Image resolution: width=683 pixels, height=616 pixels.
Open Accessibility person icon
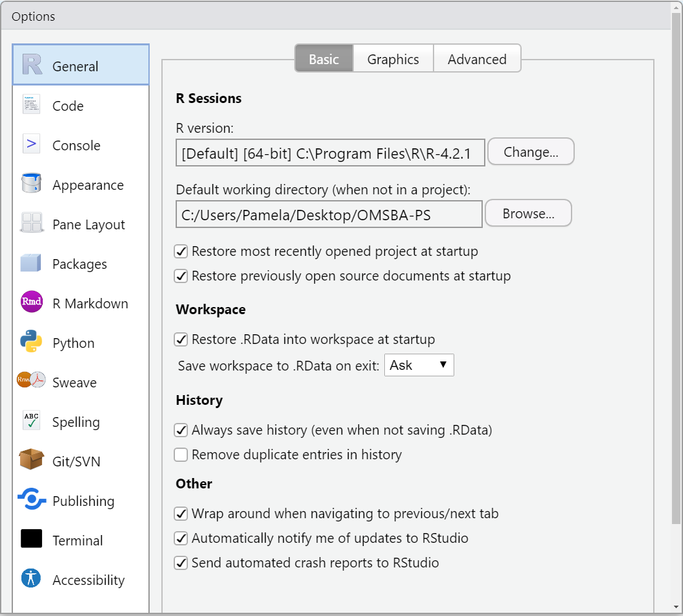pos(31,578)
